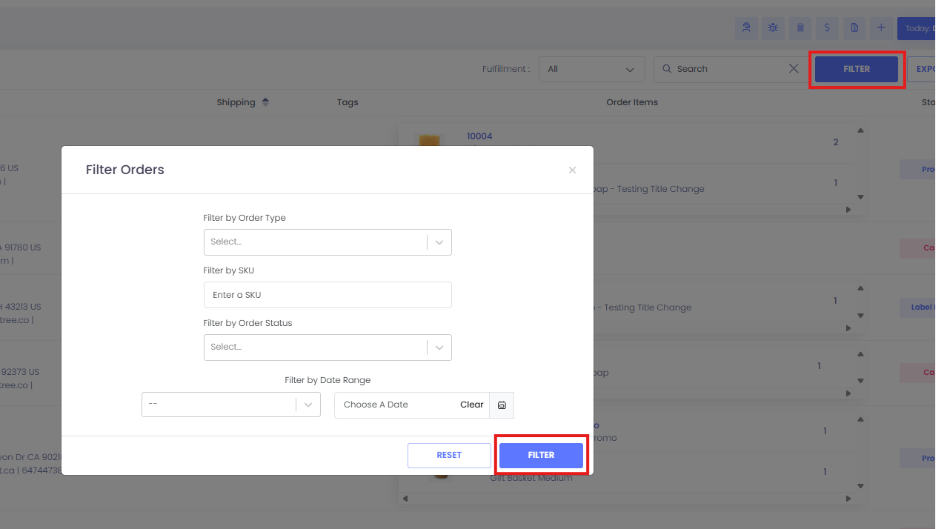
Task: Sort by Shipping column arrow
Action: point(265,102)
